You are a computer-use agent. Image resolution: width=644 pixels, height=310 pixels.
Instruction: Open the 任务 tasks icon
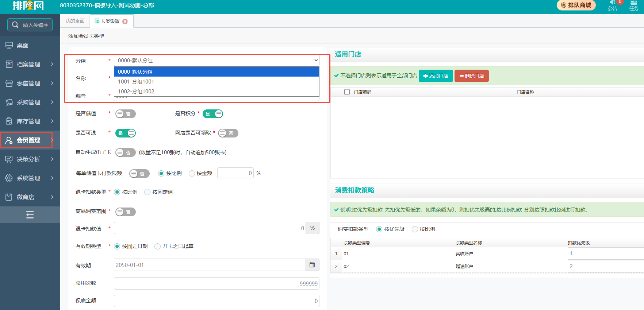pos(634,3)
